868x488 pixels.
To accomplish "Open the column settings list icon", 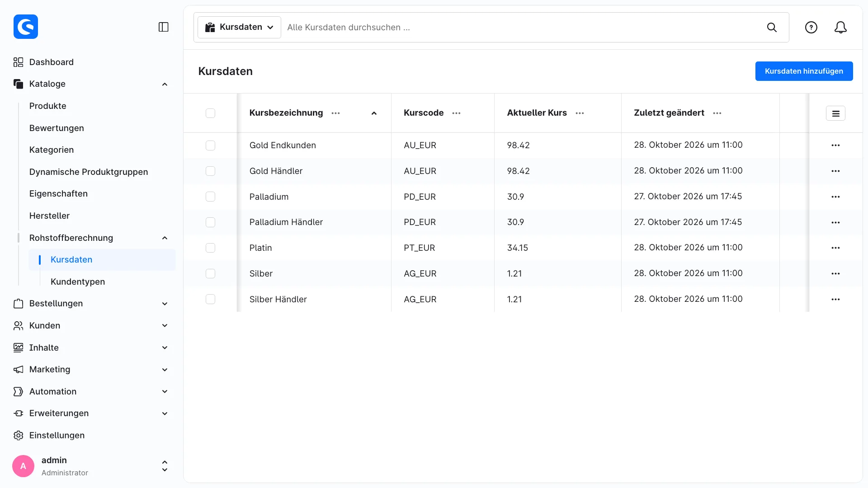I will (835, 113).
